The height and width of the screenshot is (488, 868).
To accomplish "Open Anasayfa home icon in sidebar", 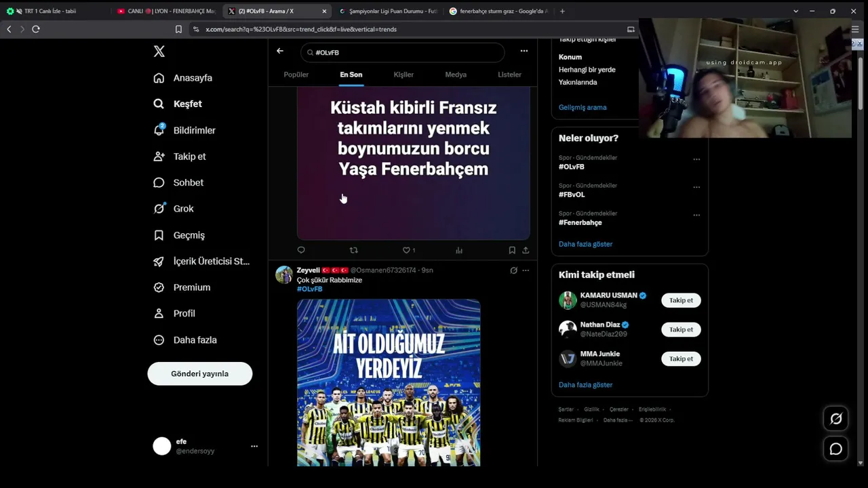I will point(159,78).
